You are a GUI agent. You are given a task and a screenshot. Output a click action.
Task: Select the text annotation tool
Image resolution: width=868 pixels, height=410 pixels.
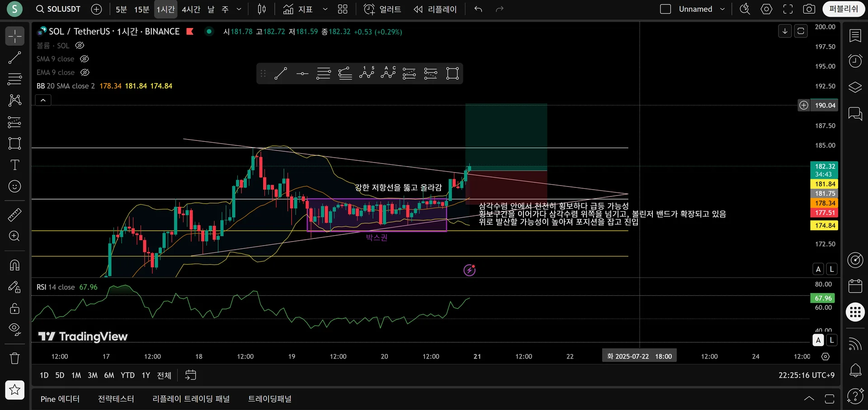(14, 165)
